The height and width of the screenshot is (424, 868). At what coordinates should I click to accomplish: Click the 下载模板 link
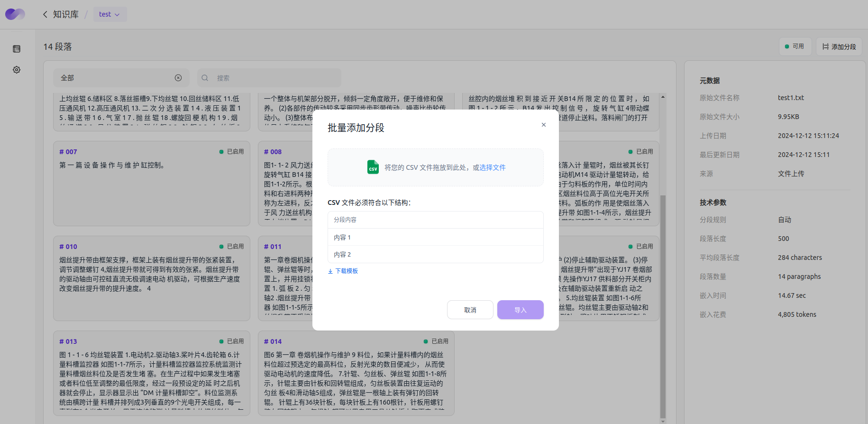347,271
